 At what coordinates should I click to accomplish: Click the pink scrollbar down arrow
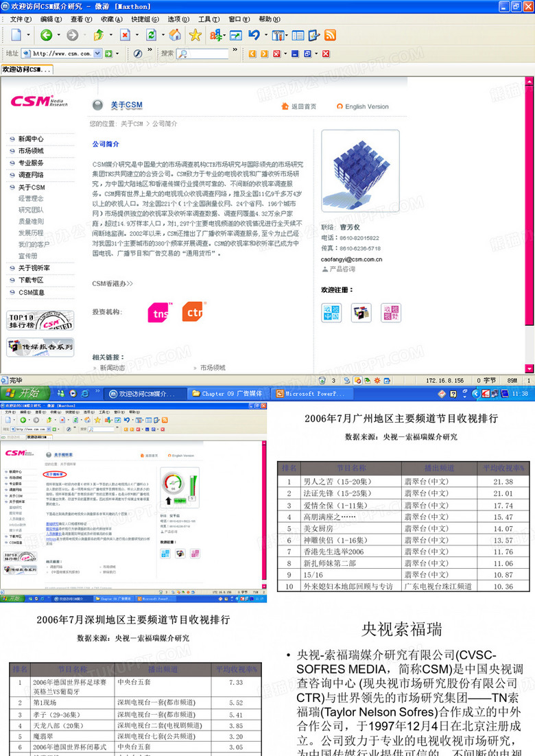point(529,369)
